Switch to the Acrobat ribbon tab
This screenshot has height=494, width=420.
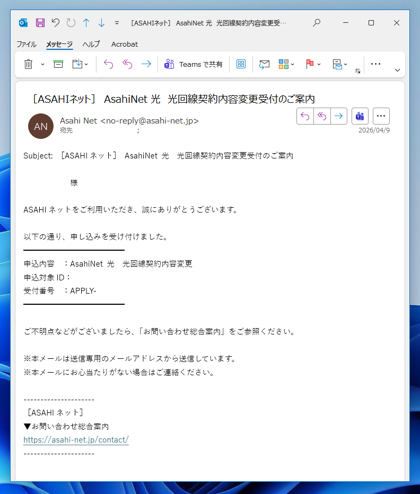click(124, 44)
